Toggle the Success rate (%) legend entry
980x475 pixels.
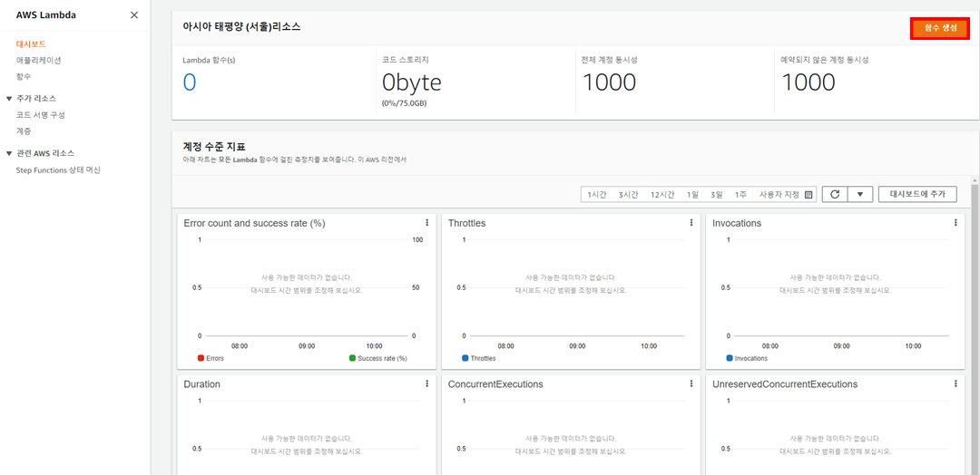tap(378, 358)
